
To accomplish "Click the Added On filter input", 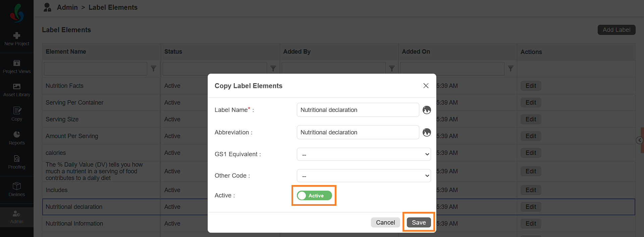I will (452, 69).
